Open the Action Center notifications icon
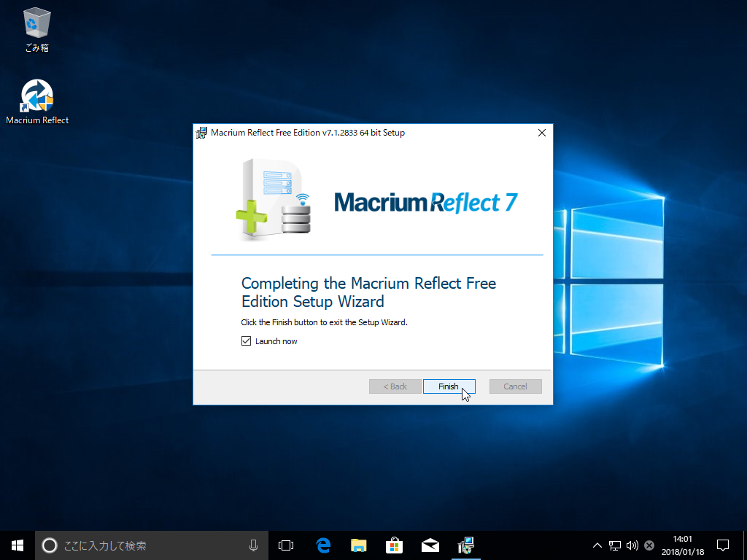Viewport: 747px width, 560px height. [723, 545]
